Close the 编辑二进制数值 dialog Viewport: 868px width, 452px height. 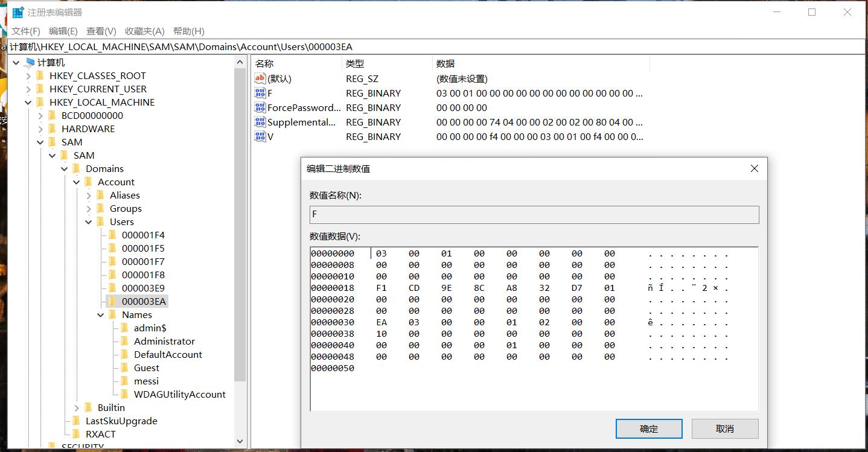[x=755, y=168]
